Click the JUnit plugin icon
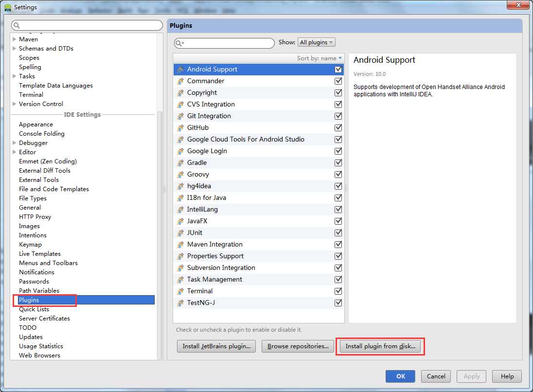Screen dimensions: 533x392 tap(180, 233)
